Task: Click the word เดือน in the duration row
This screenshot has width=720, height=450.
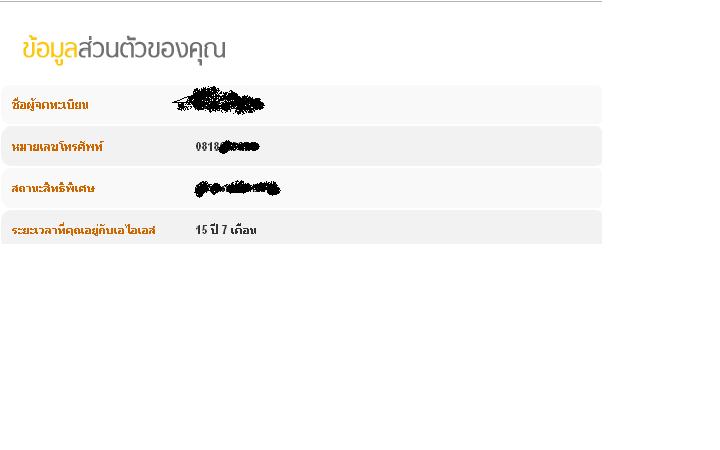Action: (244, 230)
